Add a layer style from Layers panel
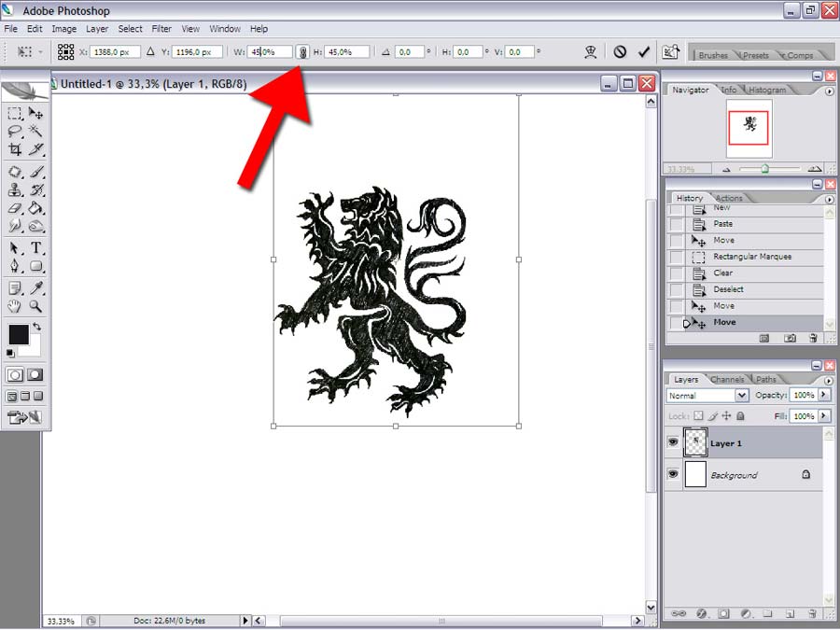840x630 pixels. 702,614
